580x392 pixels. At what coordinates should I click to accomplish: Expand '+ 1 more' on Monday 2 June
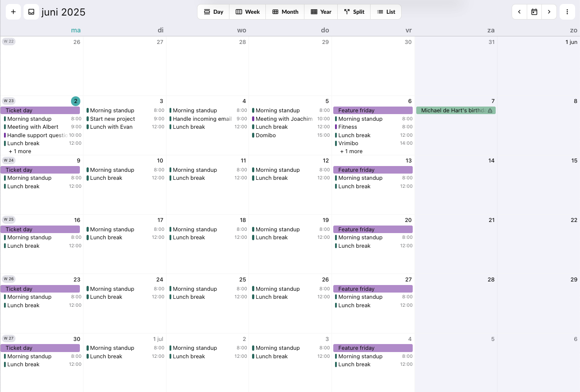20,151
